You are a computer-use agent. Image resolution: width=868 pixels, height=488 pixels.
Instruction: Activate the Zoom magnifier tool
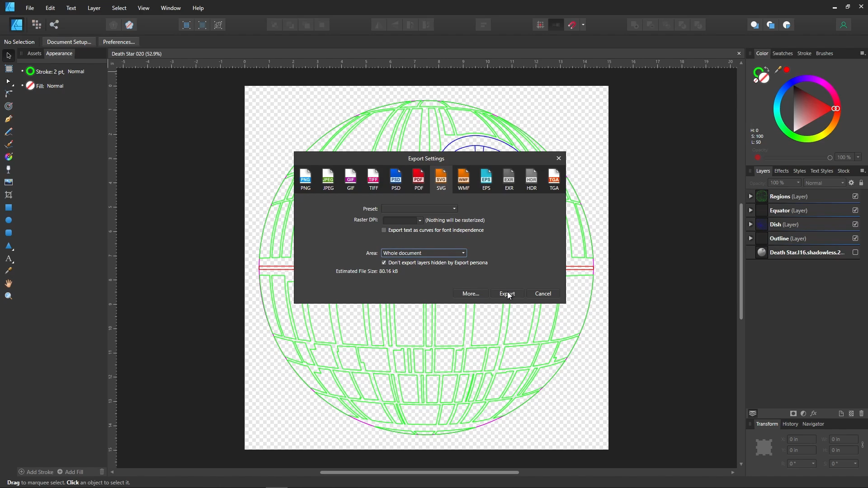[9, 296]
